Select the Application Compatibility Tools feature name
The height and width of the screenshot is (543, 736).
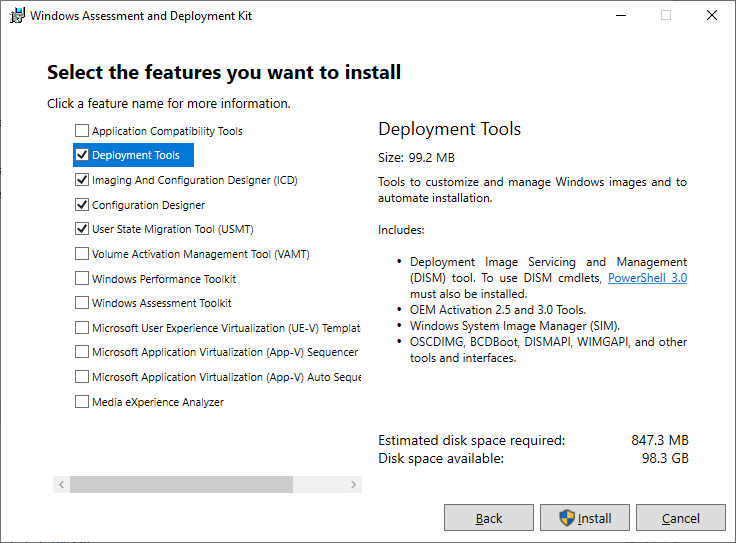167,131
